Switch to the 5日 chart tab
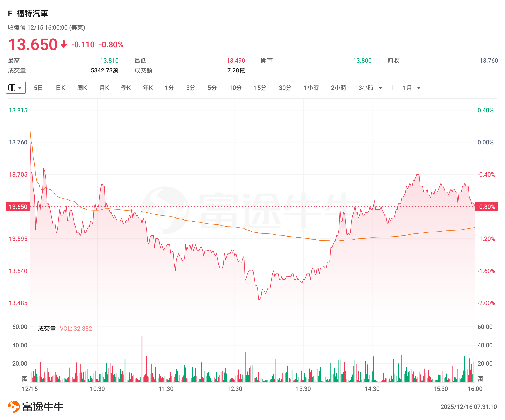The image size is (505, 420). pyautogui.click(x=38, y=88)
